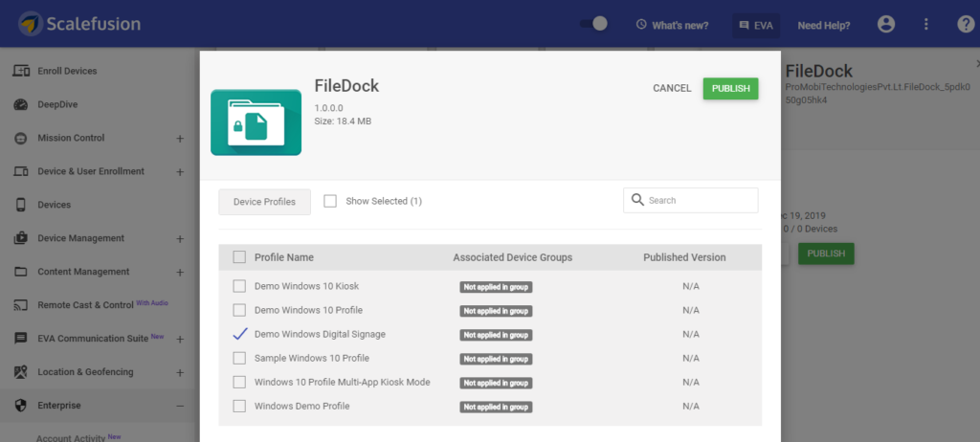
Task: Click the green PUBLISH button in dialog
Action: coord(730,89)
